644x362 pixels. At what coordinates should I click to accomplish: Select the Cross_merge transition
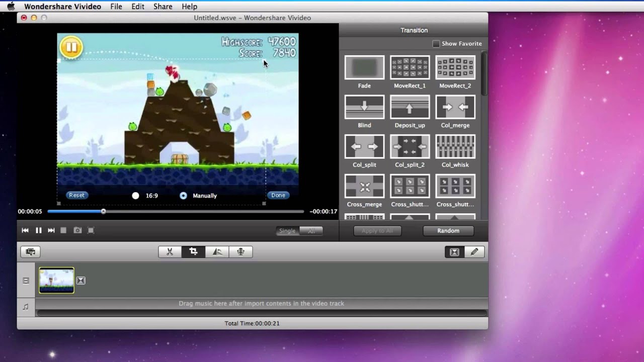[x=364, y=187]
